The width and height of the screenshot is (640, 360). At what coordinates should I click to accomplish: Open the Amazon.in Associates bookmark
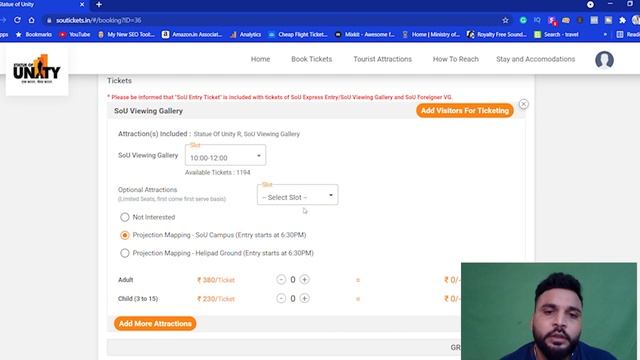[x=192, y=35]
